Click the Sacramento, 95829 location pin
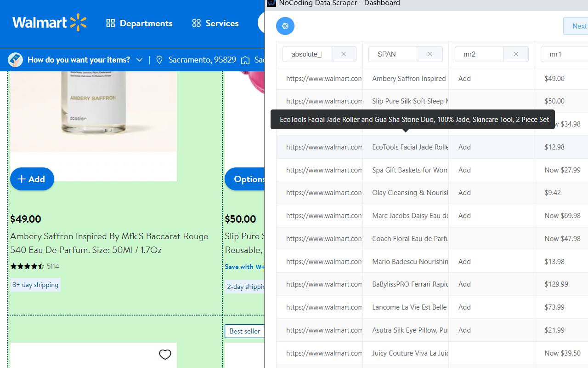The width and height of the screenshot is (588, 368). pyautogui.click(x=160, y=60)
